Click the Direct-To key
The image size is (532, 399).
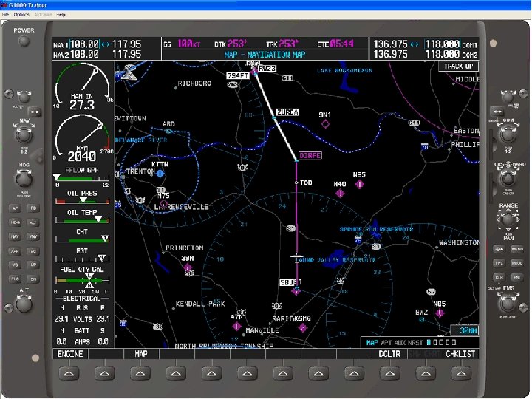pyautogui.click(x=499, y=249)
